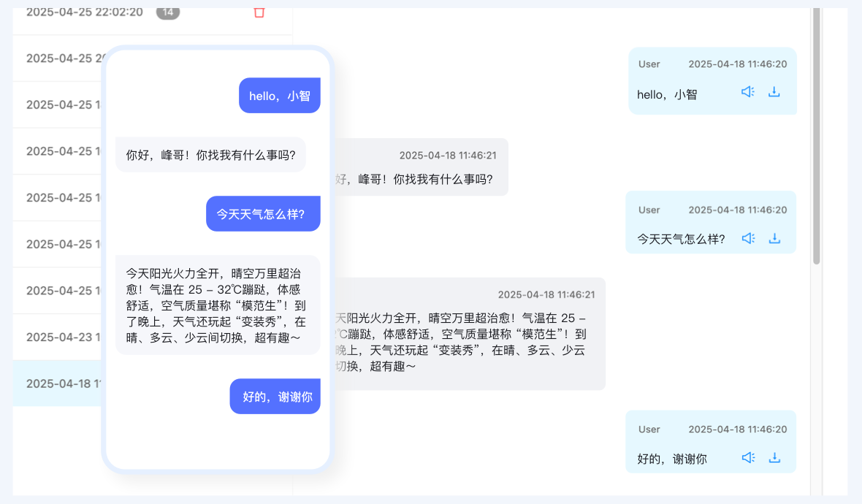862x504 pixels.
Task: Click the "你好，峰哥" reply bubble in phone preview
Action: coord(210,155)
